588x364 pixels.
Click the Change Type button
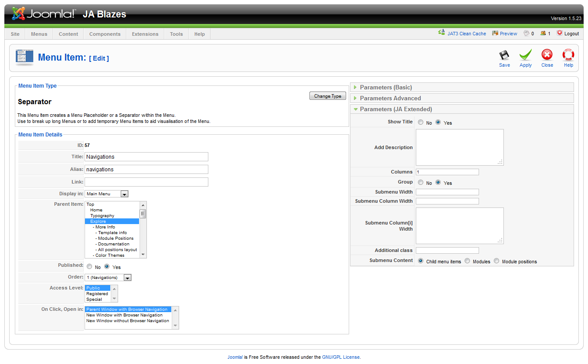[x=327, y=96]
